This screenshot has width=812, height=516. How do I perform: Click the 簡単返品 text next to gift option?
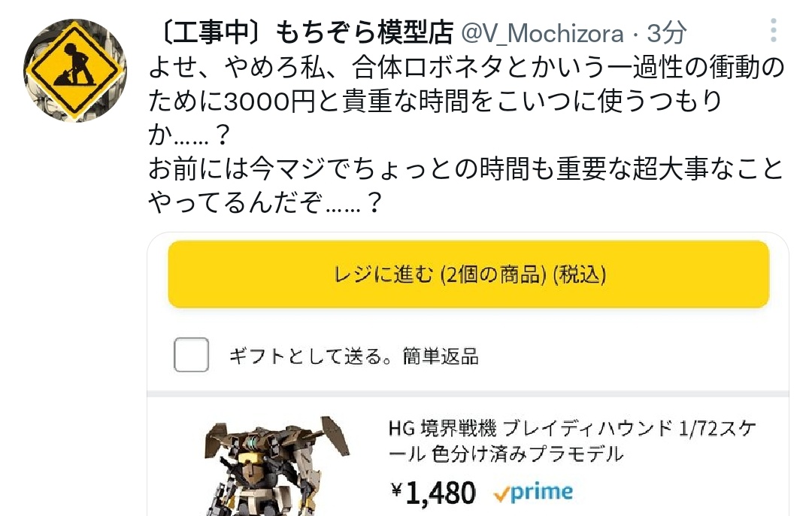pyautogui.click(x=441, y=357)
